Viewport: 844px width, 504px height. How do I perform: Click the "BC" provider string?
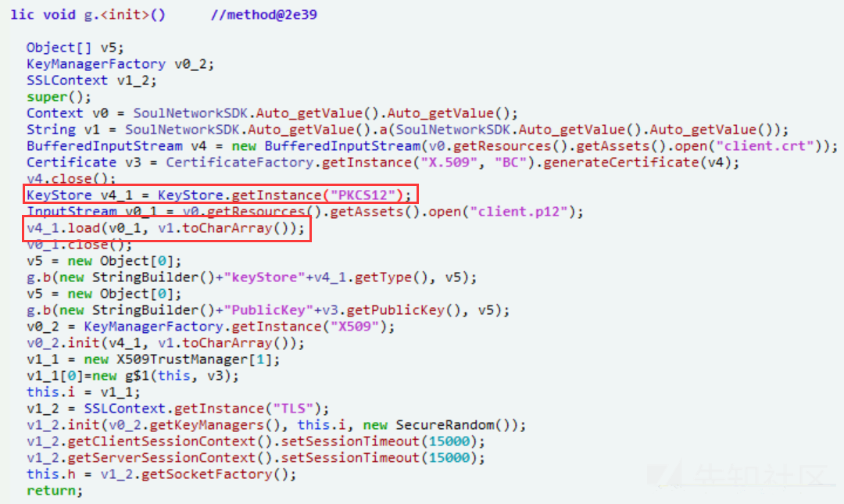pyautogui.click(x=510, y=163)
